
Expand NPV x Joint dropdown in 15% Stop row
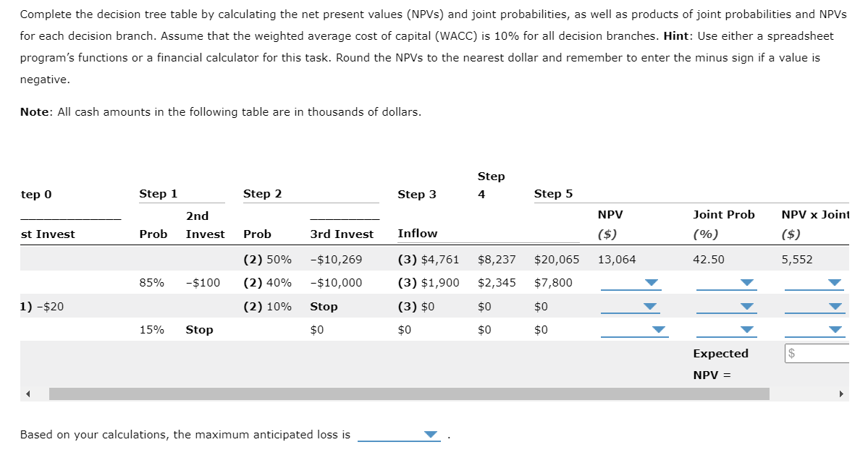(x=815, y=330)
